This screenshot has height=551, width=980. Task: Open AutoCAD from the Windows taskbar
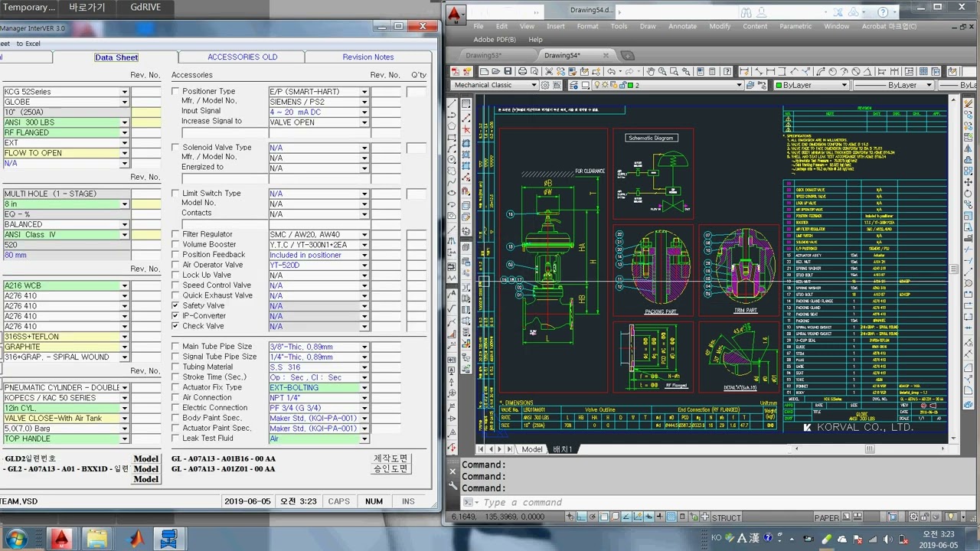click(60, 539)
